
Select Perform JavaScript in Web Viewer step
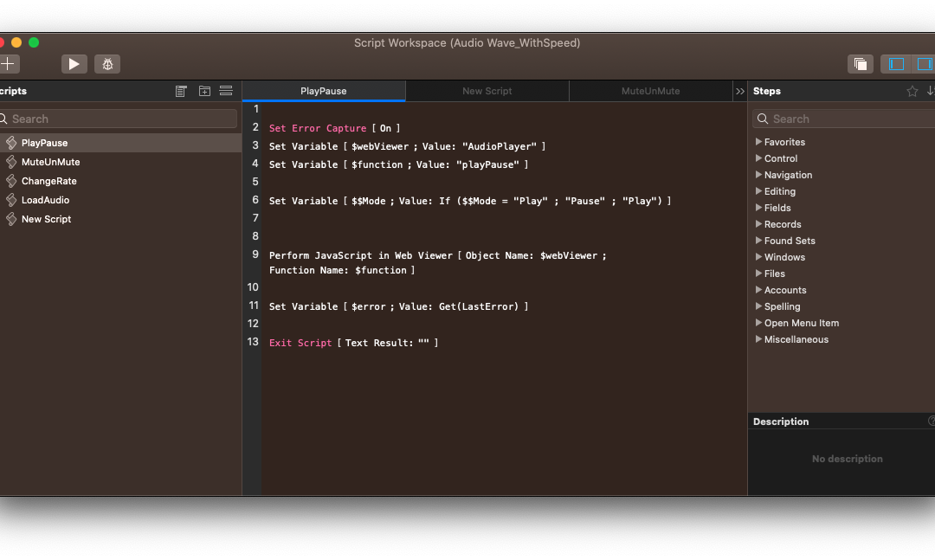[x=438, y=262]
